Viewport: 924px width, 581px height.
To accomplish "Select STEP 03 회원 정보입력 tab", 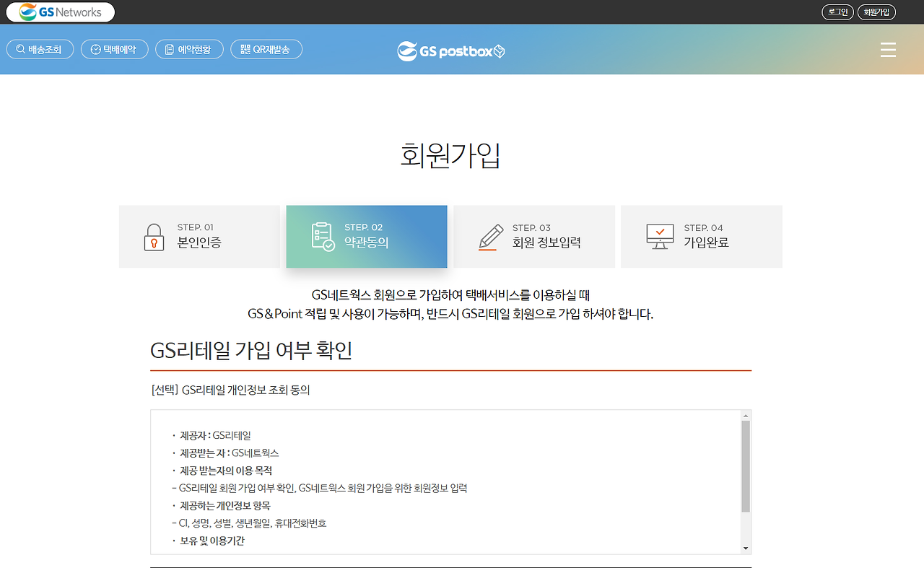I will tap(534, 237).
